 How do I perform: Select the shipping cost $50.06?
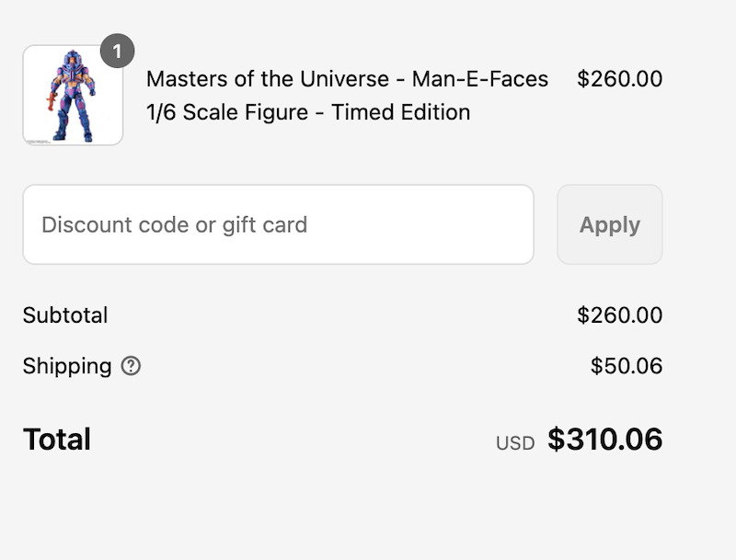click(626, 366)
